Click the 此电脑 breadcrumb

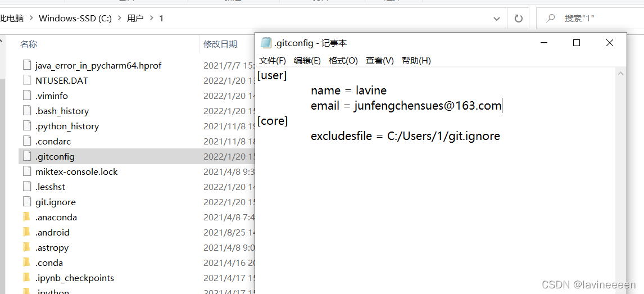(x=12, y=19)
